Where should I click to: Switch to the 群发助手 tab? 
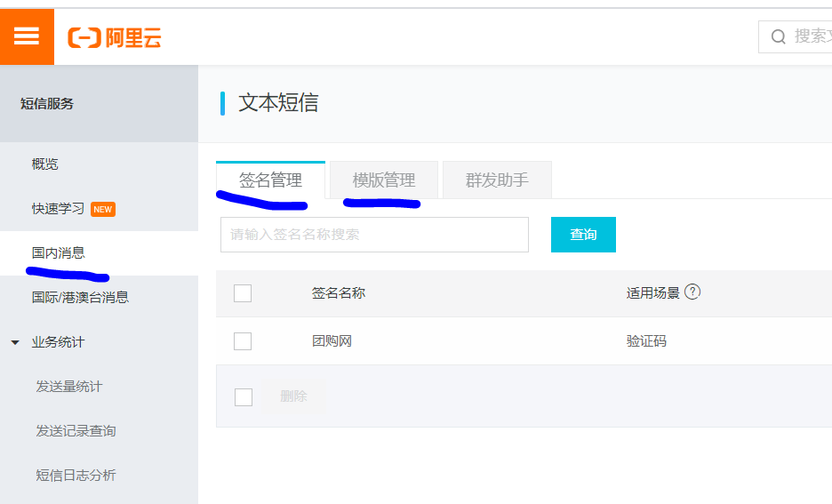[x=497, y=180]
